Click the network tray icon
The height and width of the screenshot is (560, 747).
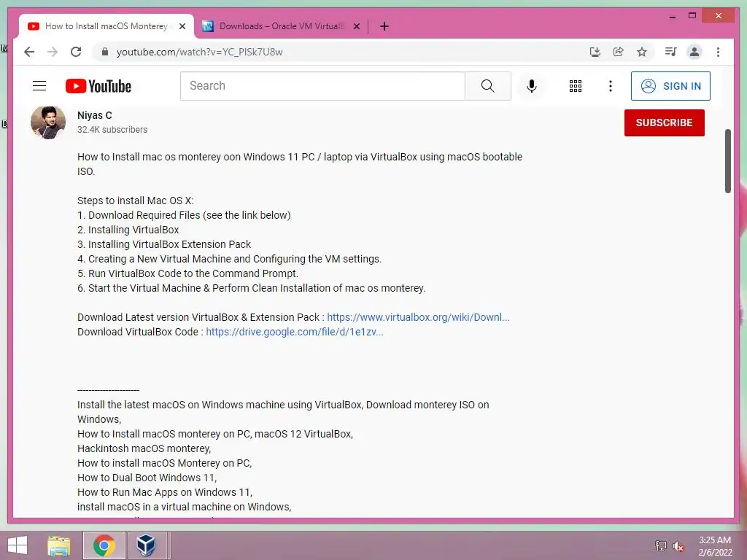point(661,545)
